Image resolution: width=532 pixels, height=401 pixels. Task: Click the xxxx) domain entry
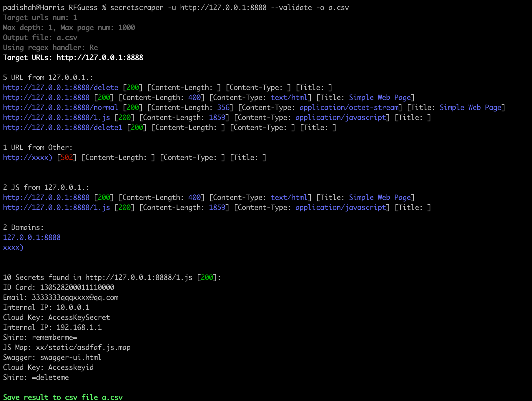pyautogui.click(x=13, y=247)
